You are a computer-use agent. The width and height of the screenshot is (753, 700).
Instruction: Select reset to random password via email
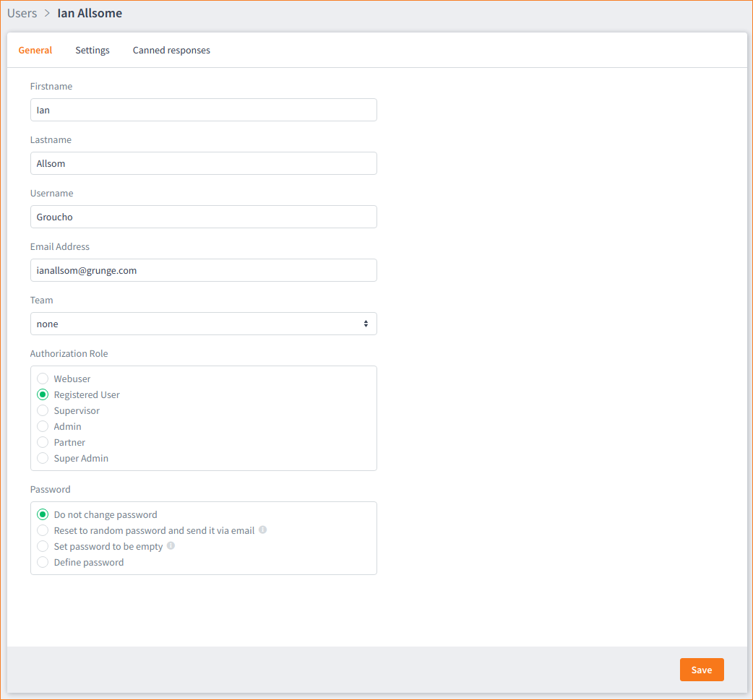point(42,530)
